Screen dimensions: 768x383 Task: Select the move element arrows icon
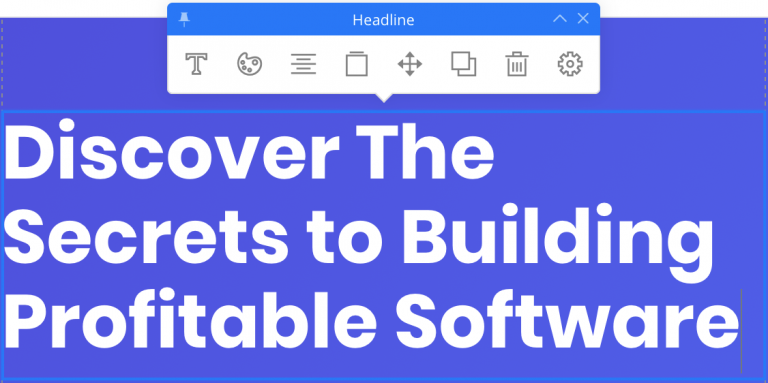410,64
